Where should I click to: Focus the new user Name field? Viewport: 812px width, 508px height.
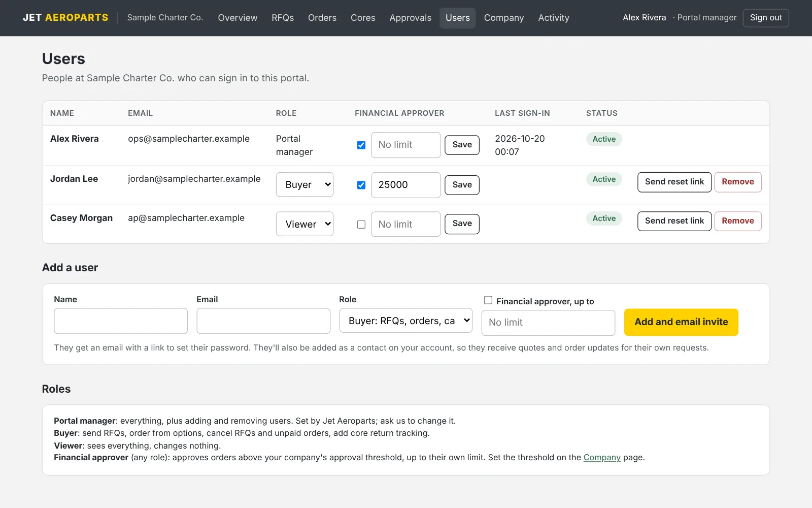121,321
